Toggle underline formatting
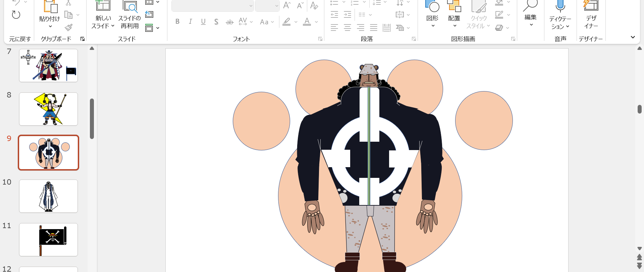The width and height of the screenshot is (644, 272). [203, 22]
